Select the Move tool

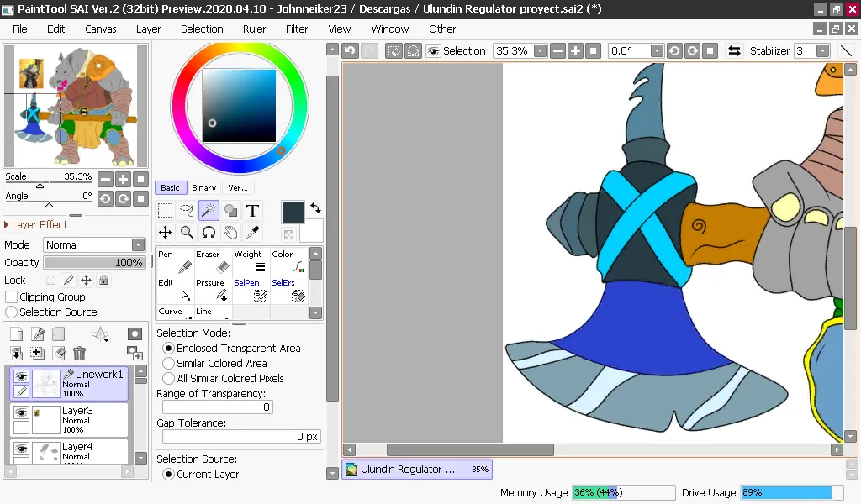tap(165, 233)
